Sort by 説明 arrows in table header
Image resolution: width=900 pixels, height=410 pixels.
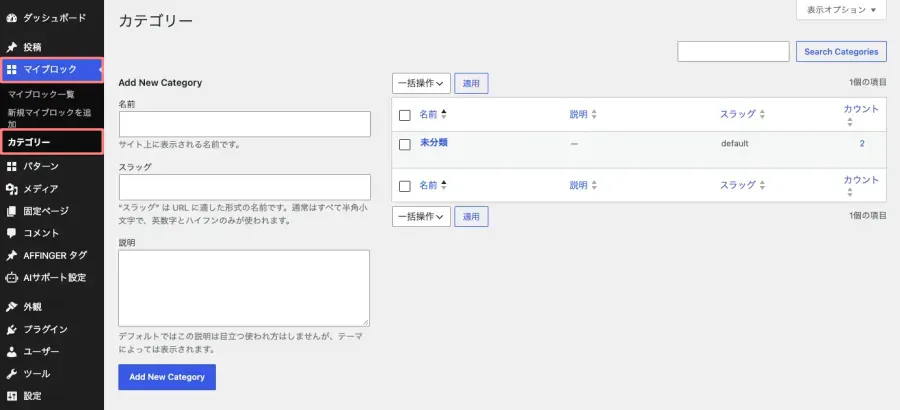[594, 114]
